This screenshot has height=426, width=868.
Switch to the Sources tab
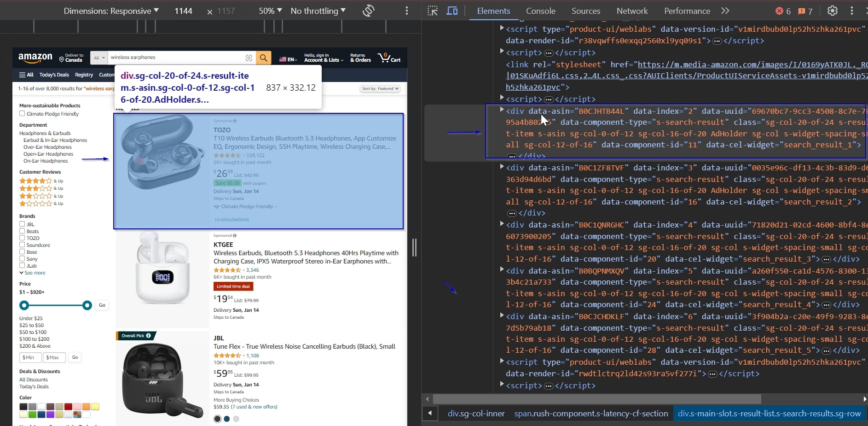click(x=585, y=11)
